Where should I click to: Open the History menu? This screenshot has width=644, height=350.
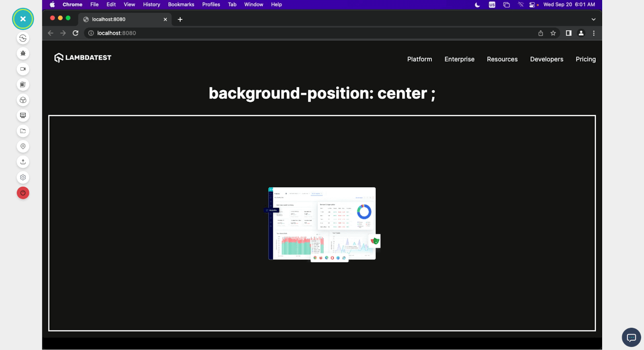tap(151, 4)
